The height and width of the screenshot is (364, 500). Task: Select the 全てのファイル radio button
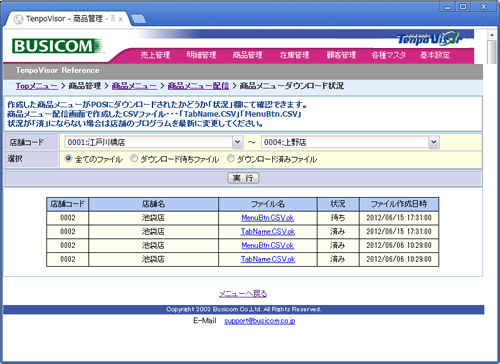coord(68,158)
